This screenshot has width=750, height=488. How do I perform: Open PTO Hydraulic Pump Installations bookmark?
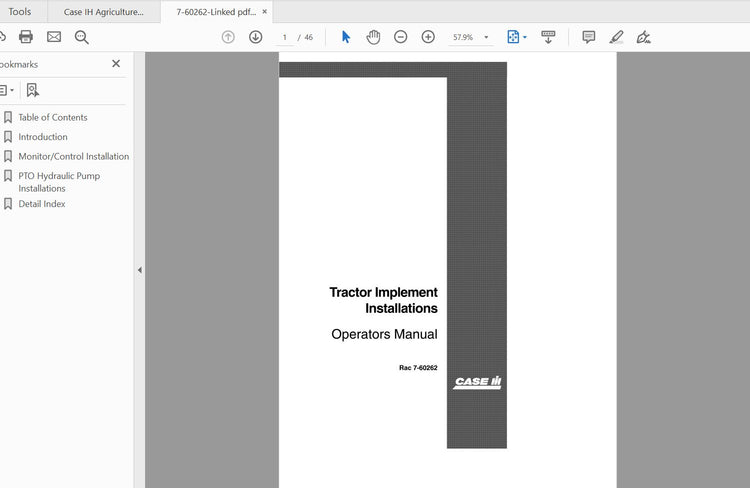point(59,182)
